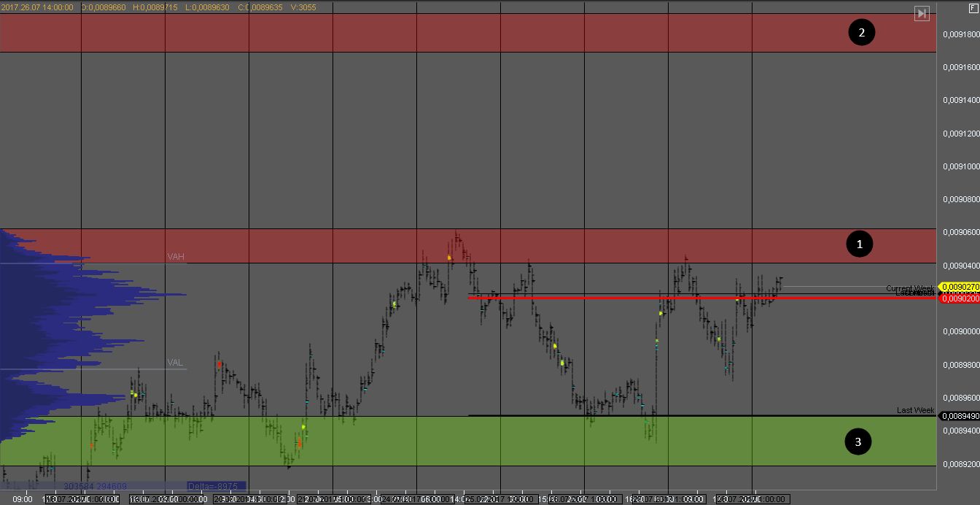Click the Delta=-8975 indicator box

point(216,486)
